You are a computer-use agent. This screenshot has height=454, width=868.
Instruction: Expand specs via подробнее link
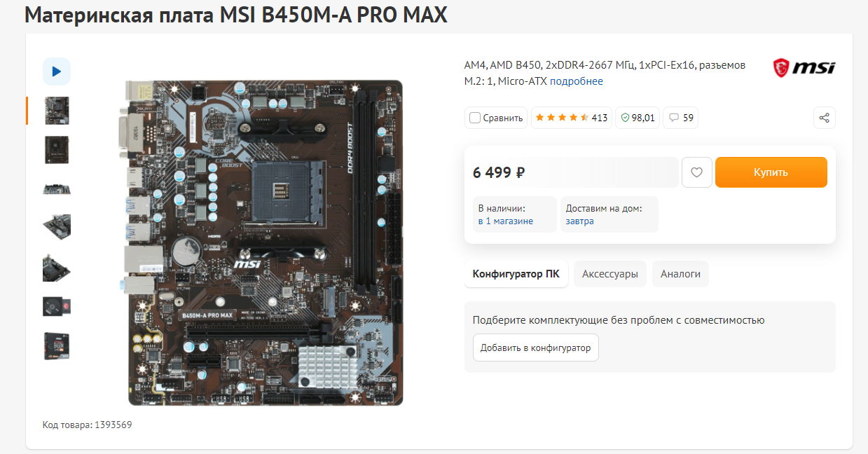coord(577,81)
